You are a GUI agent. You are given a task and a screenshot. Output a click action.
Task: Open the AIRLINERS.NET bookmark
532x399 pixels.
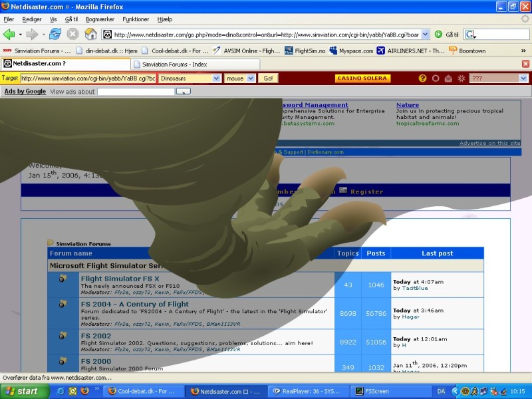[x=411, y=51]
